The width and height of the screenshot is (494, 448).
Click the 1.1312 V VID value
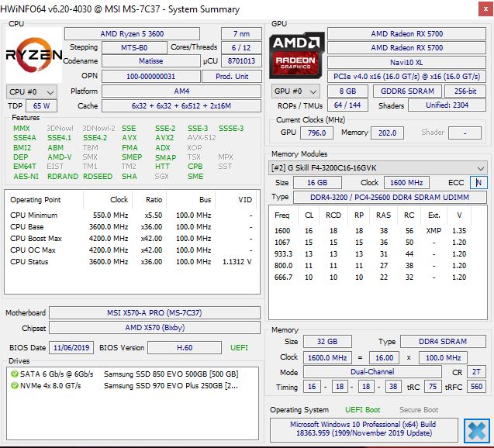(x=237, y=262)
